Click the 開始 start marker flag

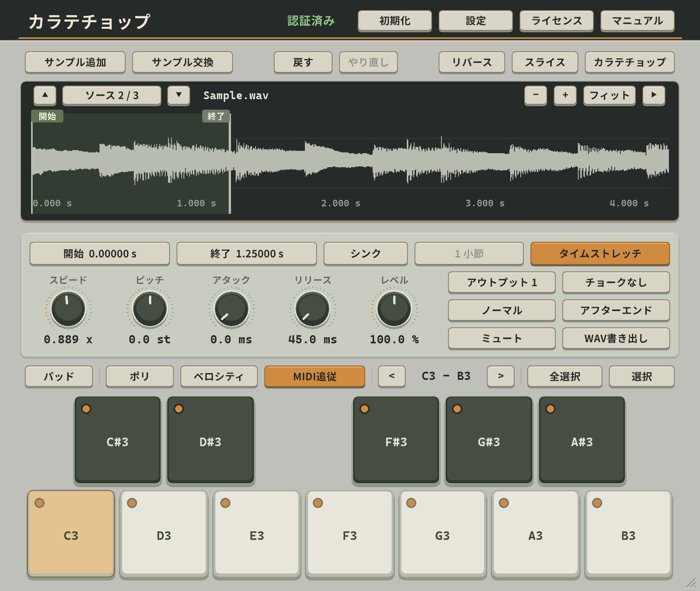47,116
